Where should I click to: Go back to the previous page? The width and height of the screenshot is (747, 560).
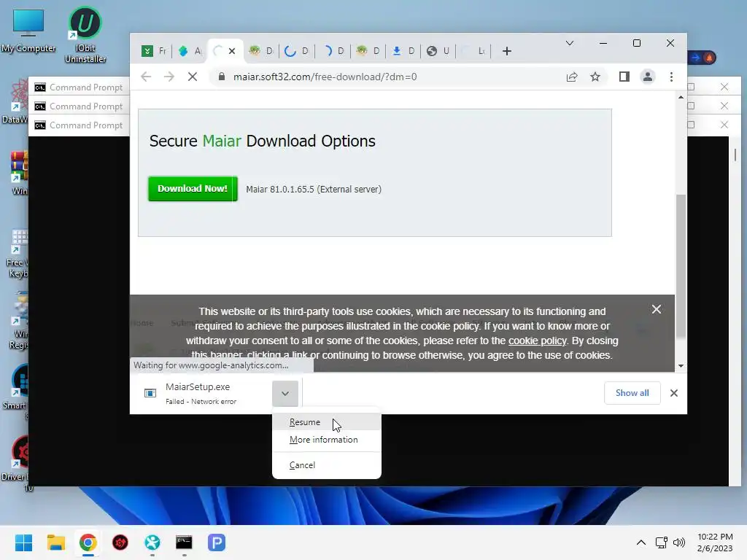pos(146,77)
